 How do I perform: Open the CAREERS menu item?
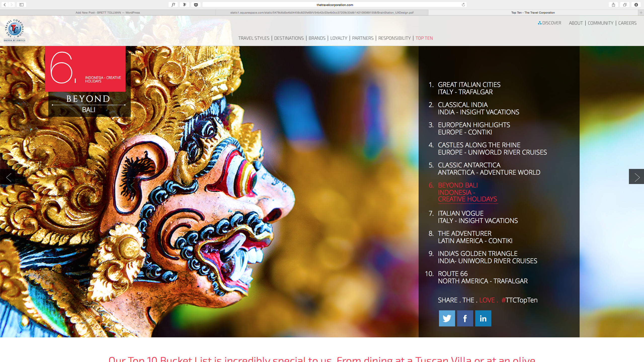coord(627,23)
